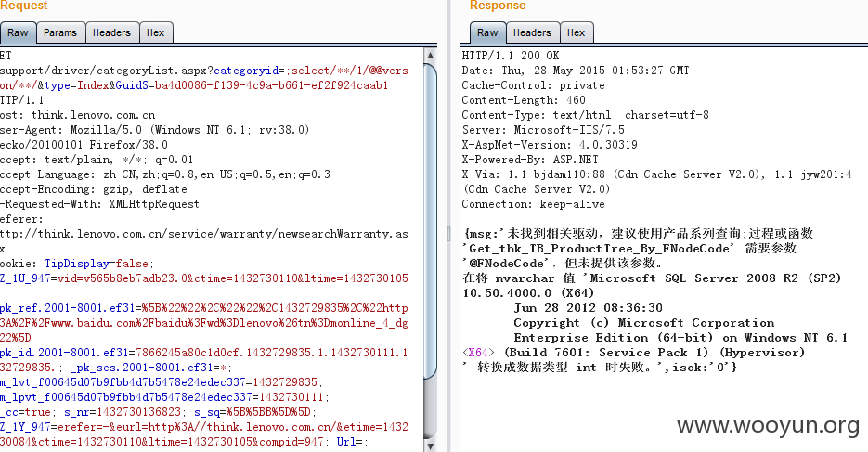
Task: Click the 'zh-CN,zh;q=0.8' language line
Action: (165, 174)
